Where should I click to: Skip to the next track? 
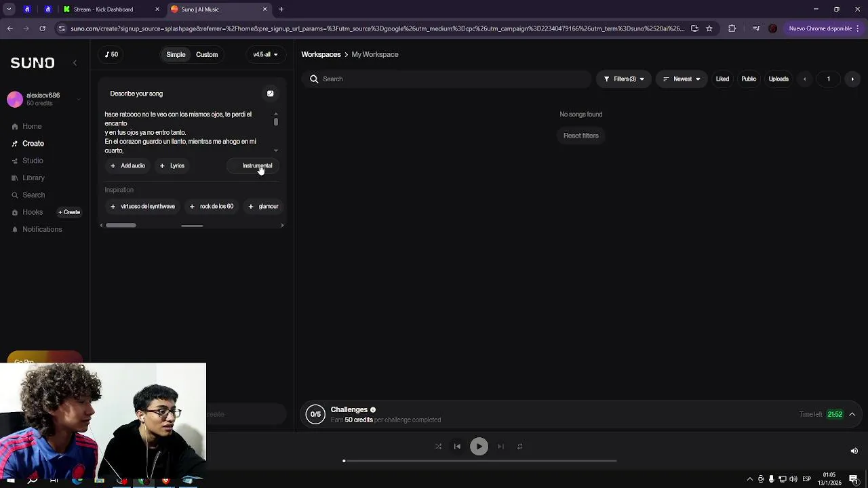(x=500, y=447)
